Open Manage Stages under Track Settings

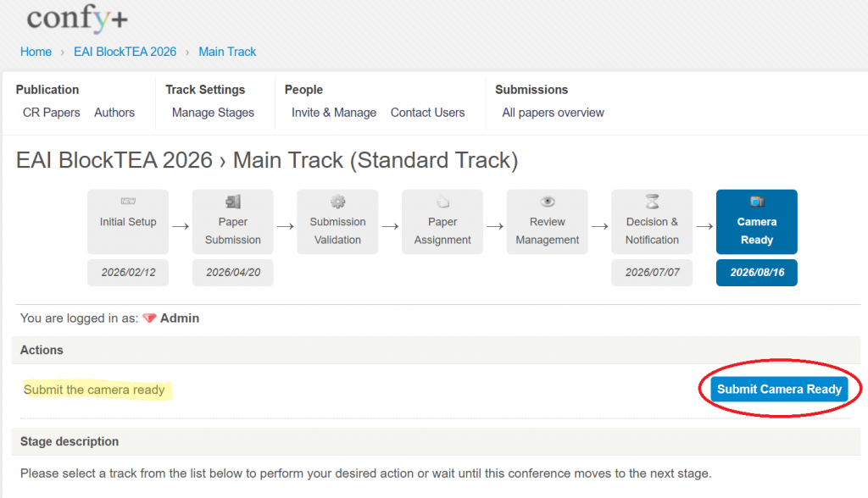click(x=213, y=113)
